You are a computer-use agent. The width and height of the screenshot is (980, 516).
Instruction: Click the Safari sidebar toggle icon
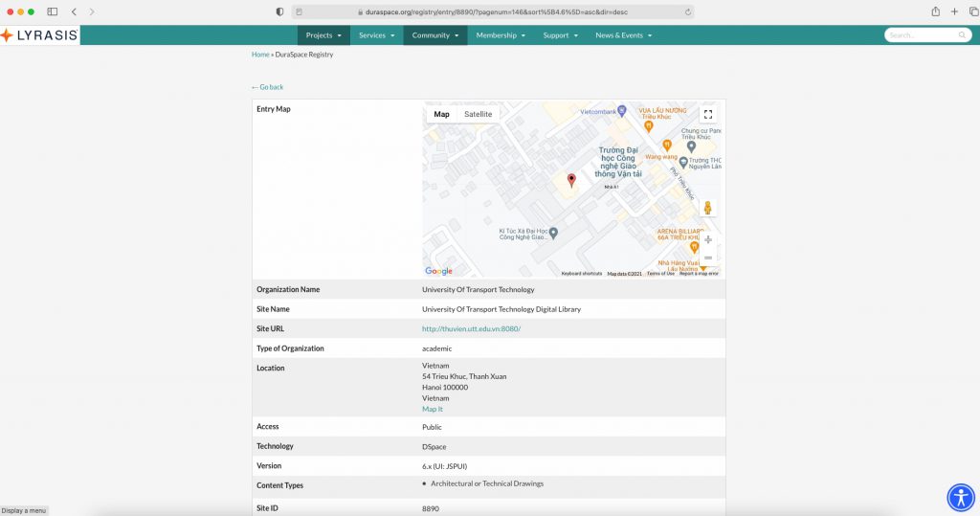click(53, 11)
